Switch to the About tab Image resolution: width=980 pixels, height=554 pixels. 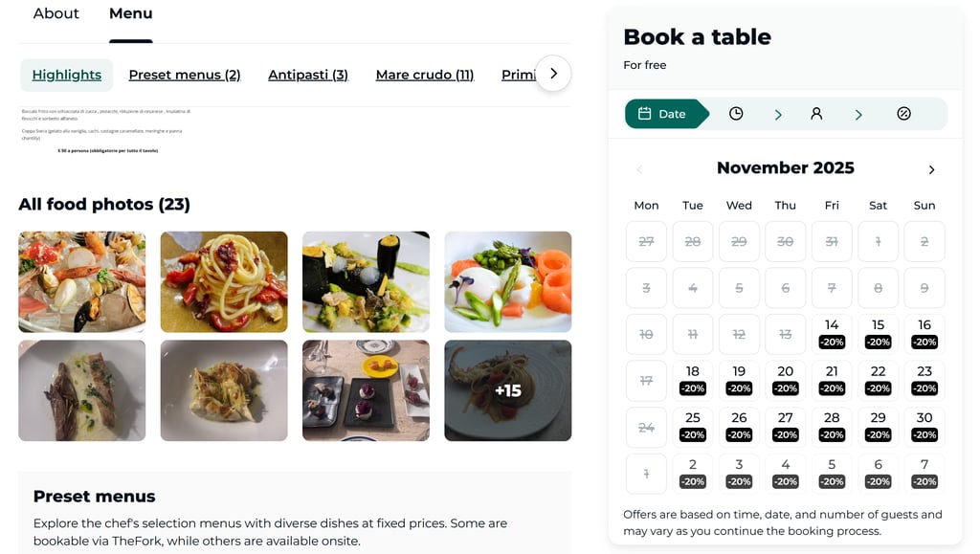tap(56, 13)
